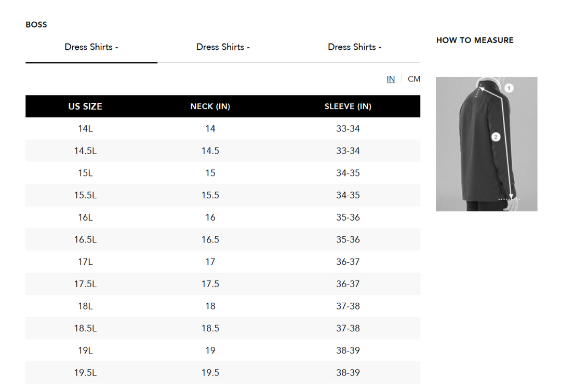
Task: Select the IN unit option
Action: tap(391, 79)
